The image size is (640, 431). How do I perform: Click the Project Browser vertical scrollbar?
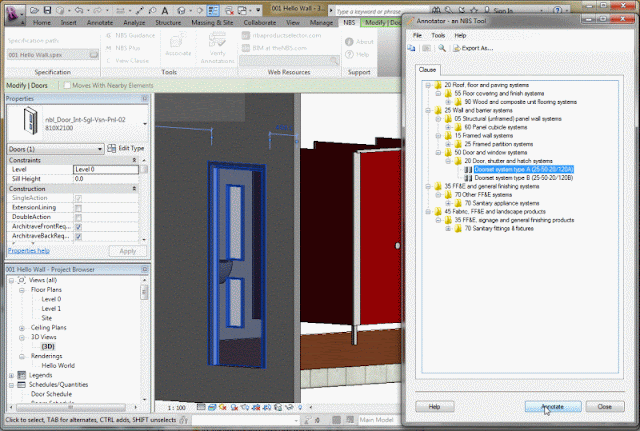point(144,339)
